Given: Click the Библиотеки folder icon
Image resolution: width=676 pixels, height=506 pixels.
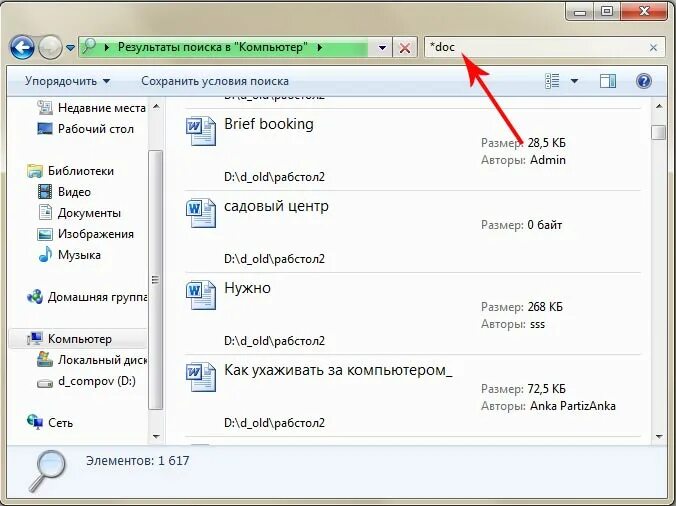Looking at the screenshot, I should click(x=34, y=171).
